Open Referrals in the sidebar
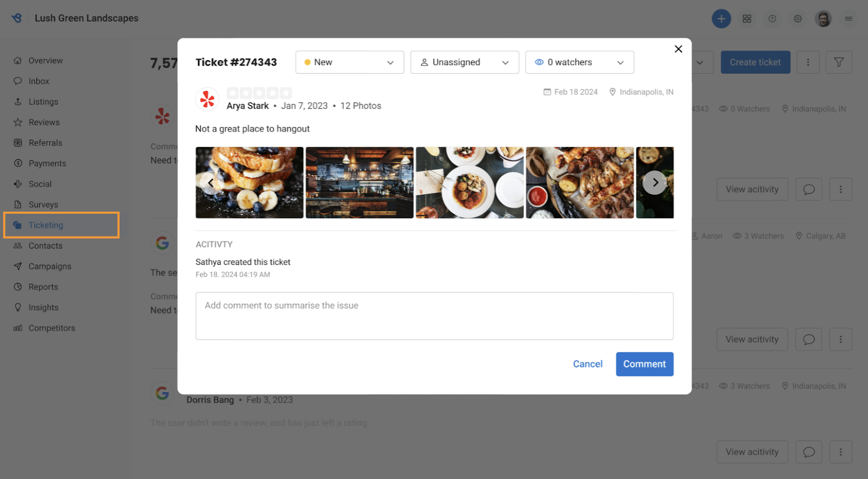This screenshot has height=479, width=868. [x=45, y=143]
